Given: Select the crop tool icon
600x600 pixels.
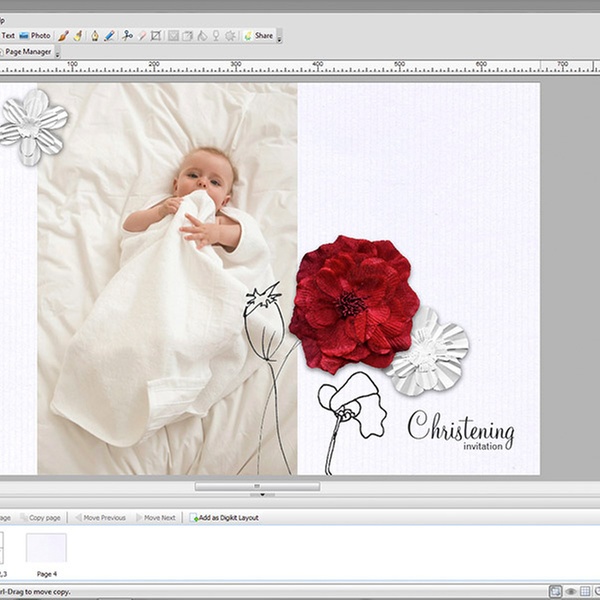Looking at the screenshot, I should point(155,35).
